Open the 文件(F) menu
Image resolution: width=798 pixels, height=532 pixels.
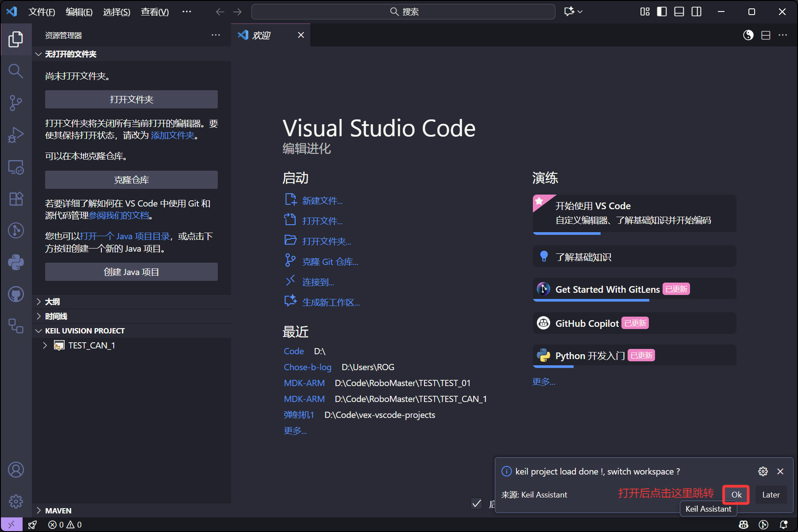tap(42, 12)
